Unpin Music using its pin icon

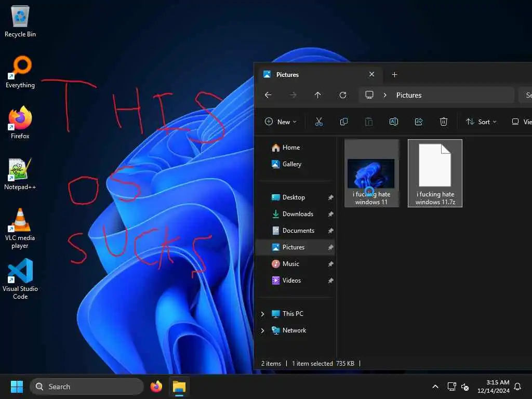[x=330, y=264]
